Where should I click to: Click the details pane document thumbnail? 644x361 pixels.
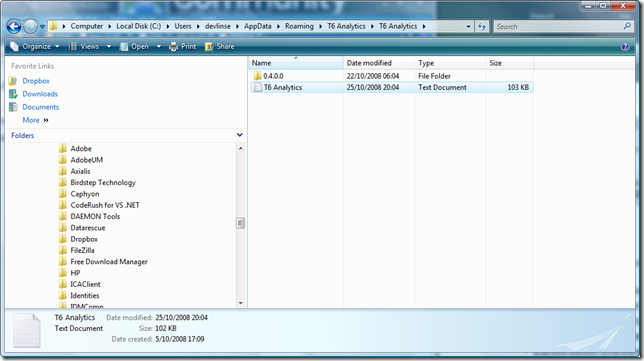click(x=27, y=331)
